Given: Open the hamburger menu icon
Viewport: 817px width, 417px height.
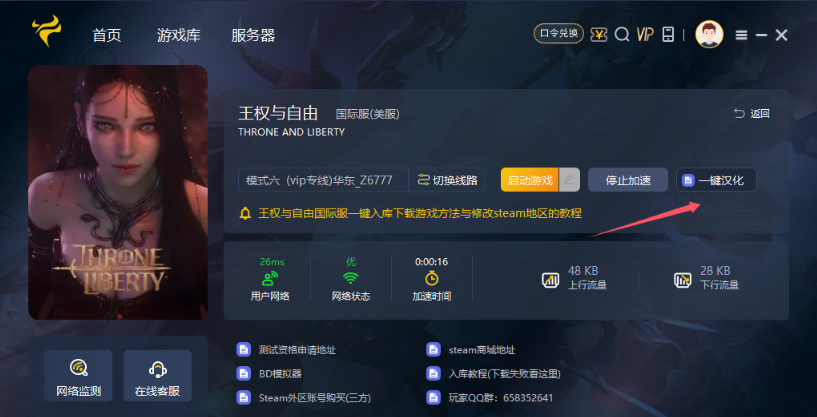Looking at the screenshot, I should 741,35.
